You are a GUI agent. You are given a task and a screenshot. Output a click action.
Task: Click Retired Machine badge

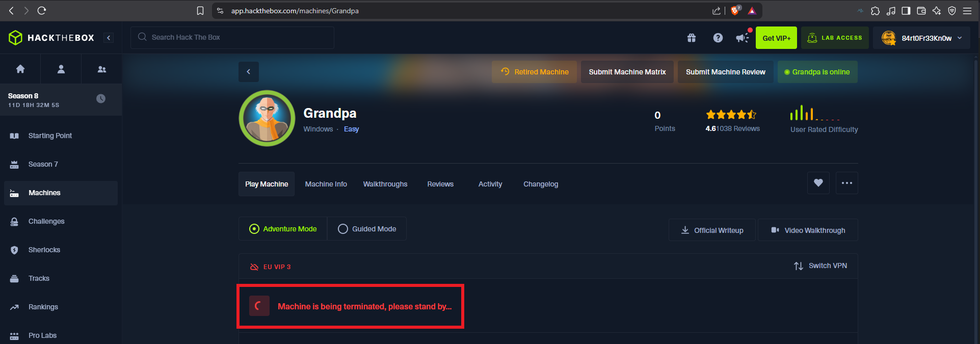tap(534, 72)
